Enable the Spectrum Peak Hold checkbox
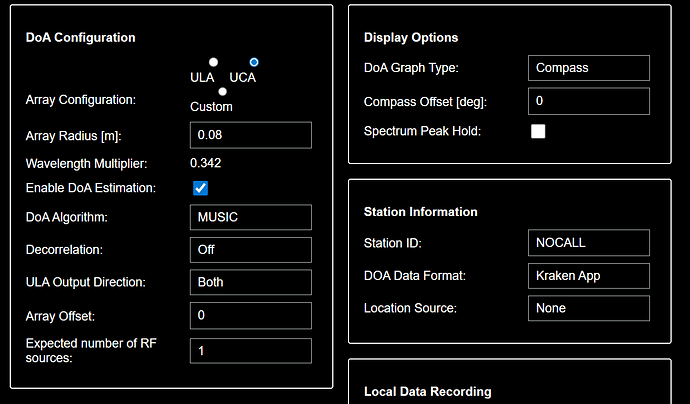Screen dimensions: 690x404 pos(538,132)
